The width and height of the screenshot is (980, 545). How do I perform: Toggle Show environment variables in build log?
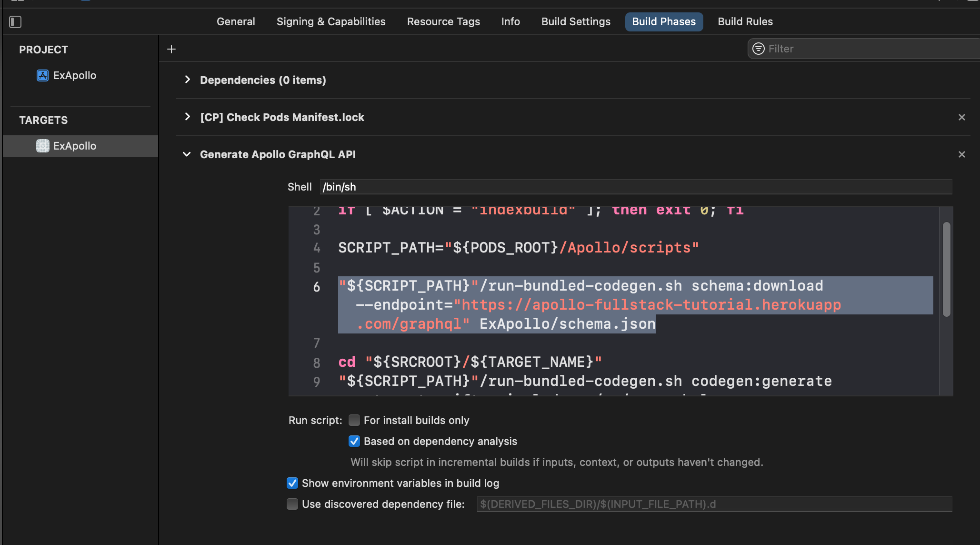click(x=292, y=483)
